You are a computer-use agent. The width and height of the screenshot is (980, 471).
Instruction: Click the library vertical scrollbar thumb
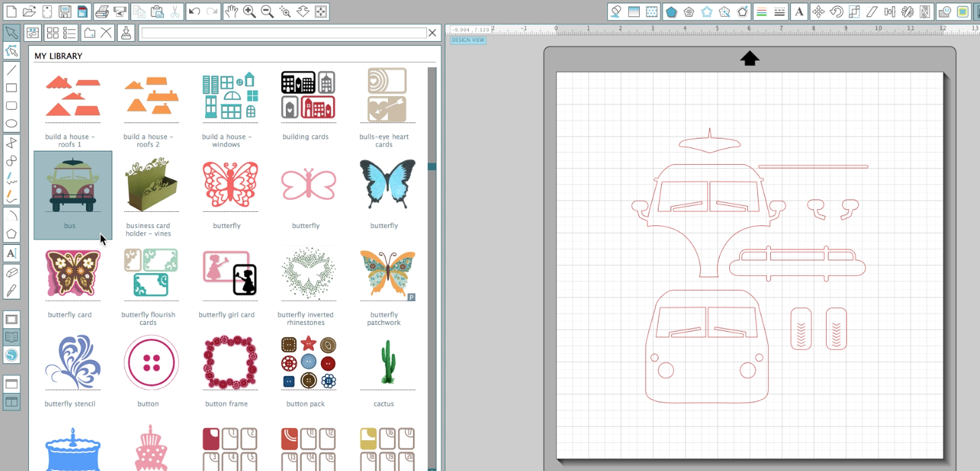click(x=432, y=166)
